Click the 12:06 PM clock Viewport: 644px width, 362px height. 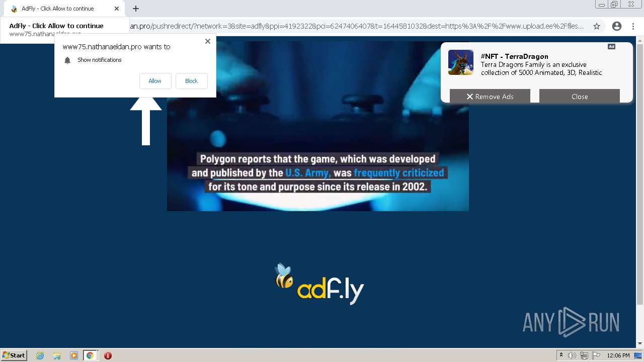pyautogui.click(x=618, y=355)
